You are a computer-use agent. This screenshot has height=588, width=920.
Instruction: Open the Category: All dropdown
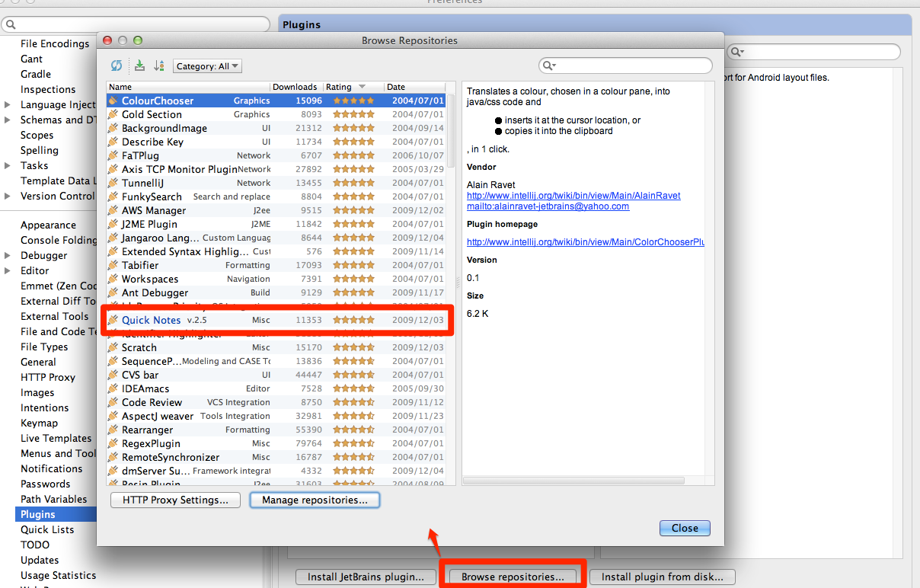point(207,66)
